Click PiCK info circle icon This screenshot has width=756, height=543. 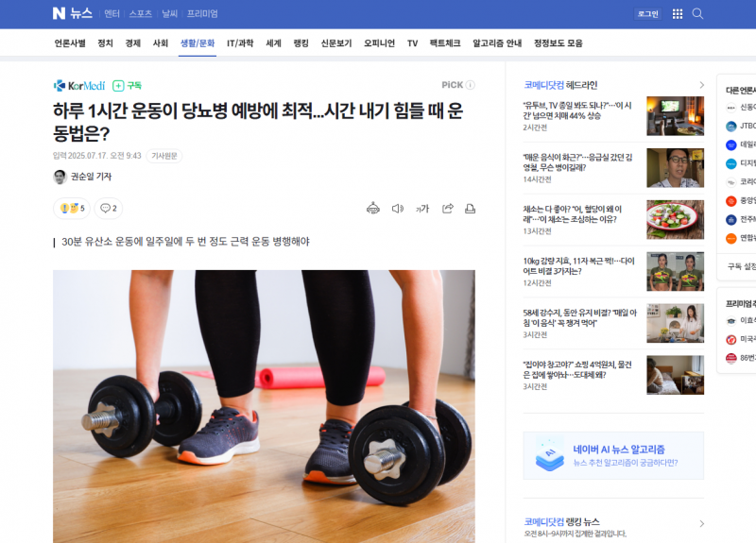click(471, 85)
